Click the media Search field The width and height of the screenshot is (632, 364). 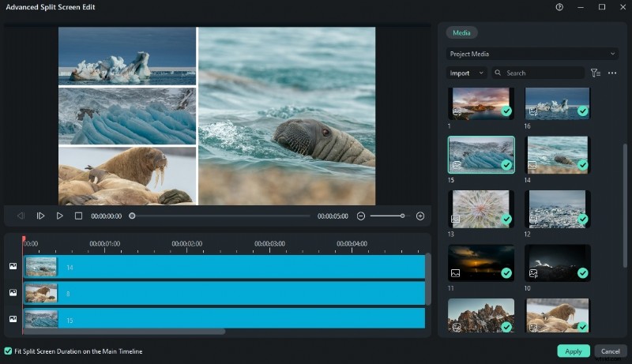[x=538, y=73]
